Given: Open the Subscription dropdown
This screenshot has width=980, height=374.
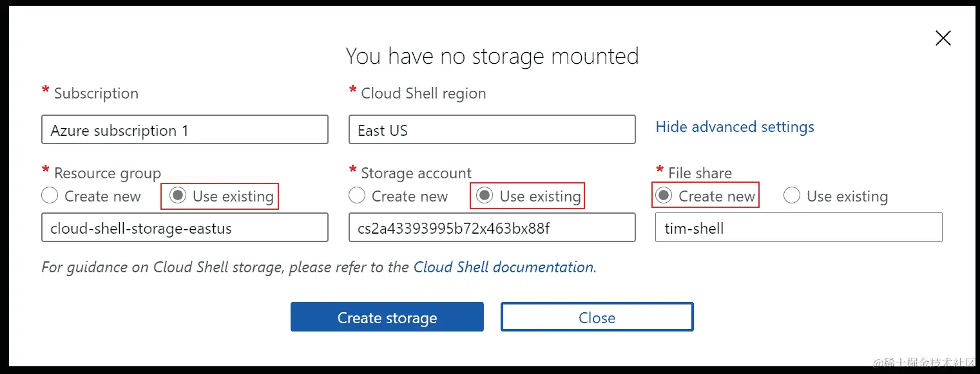Looking at the screenshot, I should tap(184, 130).
